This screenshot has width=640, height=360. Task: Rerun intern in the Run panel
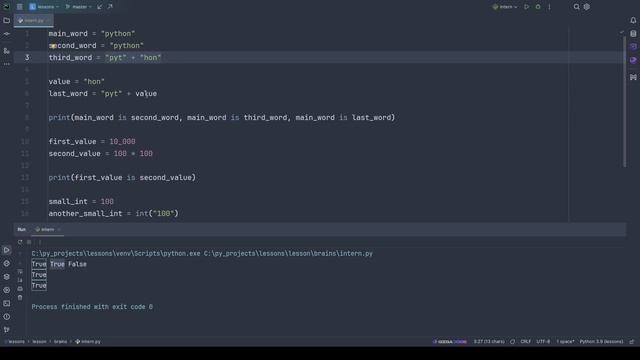click(x=20, y=242)
